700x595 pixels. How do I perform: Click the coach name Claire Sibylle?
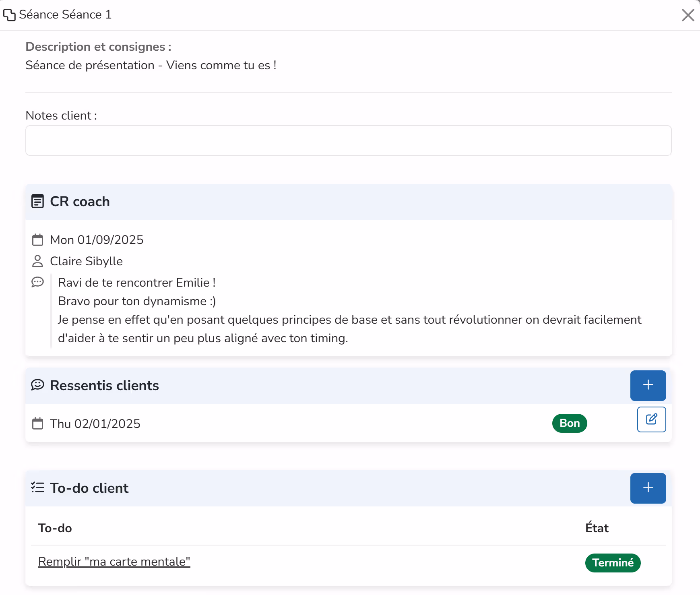click(x=86, y=261)
